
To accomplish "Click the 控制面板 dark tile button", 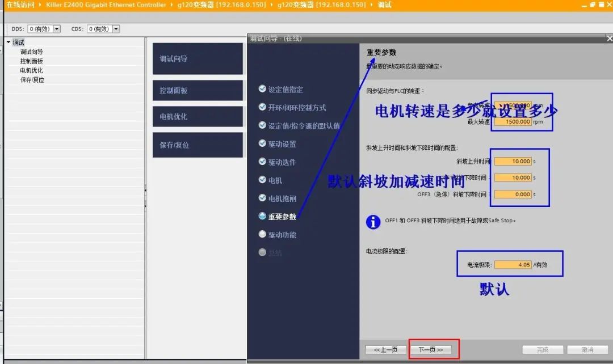I will [198, 90].
